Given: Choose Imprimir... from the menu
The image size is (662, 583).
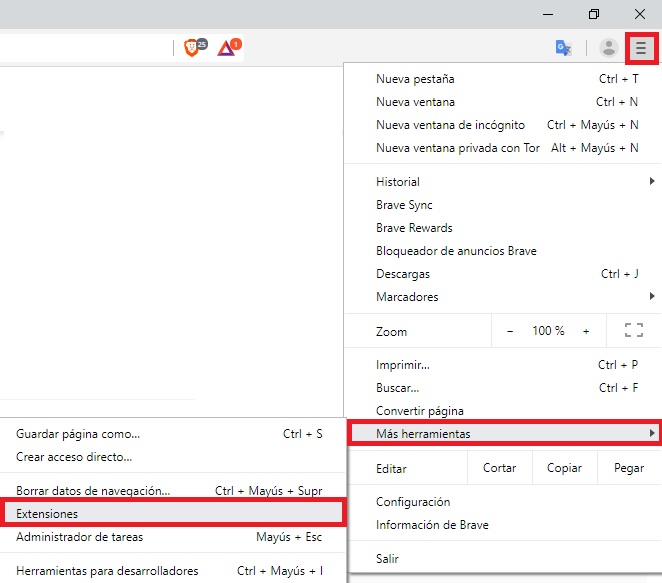Looking at the screenshot, I should tap(502, 365).
